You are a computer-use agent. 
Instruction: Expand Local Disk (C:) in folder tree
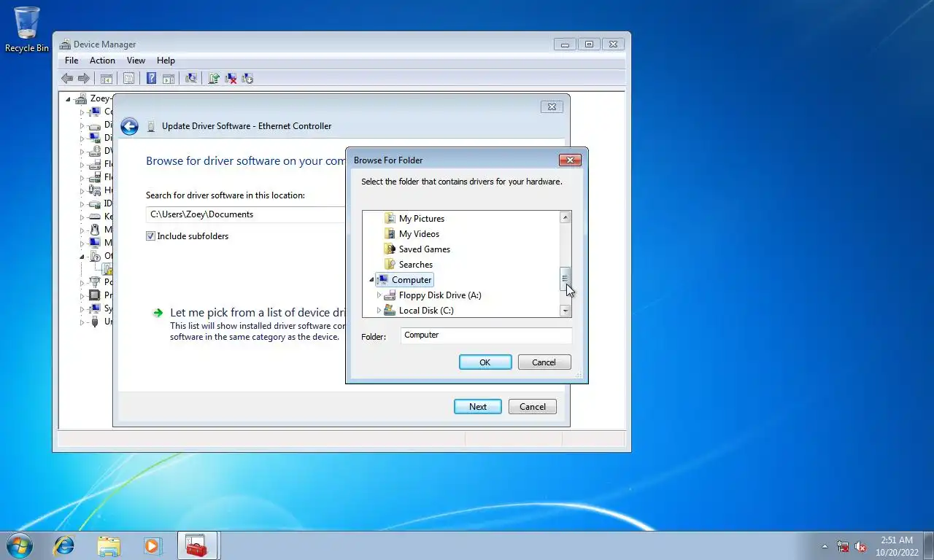(379, 311)
